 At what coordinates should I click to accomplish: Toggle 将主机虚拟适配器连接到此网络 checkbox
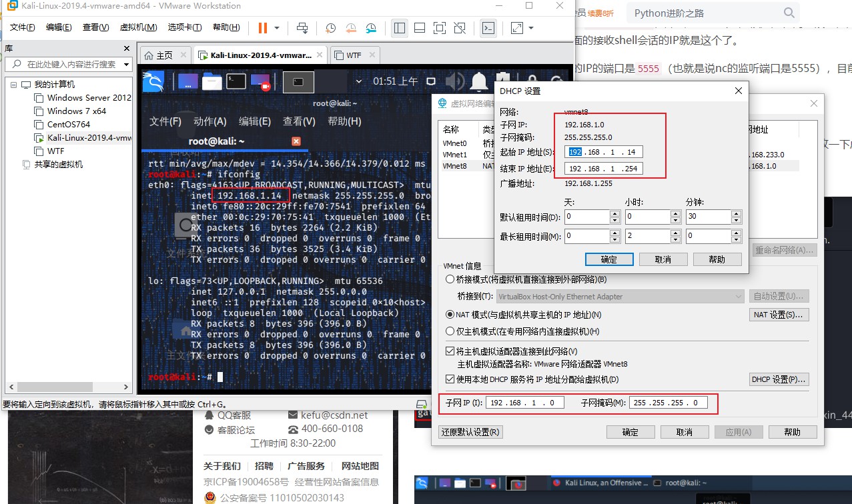pyautogui.click(x=450, y=351)
